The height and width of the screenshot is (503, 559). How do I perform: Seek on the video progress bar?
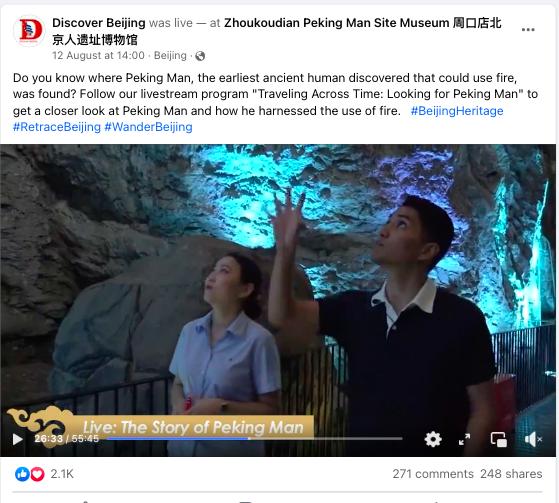coord(255,438)
